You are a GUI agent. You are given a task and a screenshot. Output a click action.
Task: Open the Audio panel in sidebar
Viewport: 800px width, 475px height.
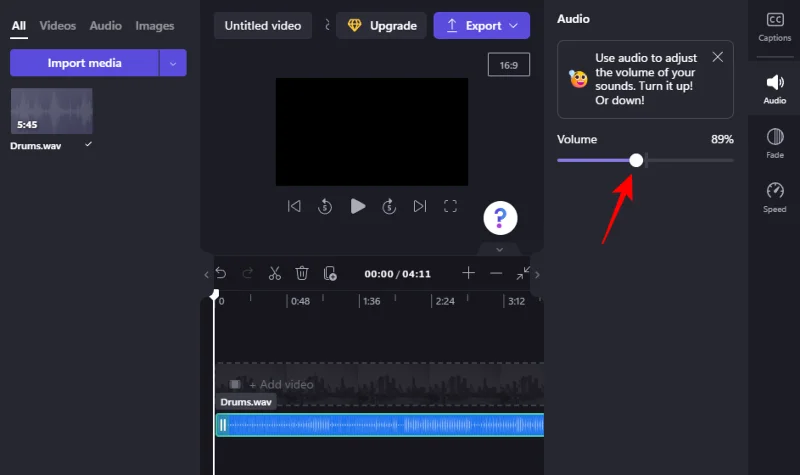[774, 89]
